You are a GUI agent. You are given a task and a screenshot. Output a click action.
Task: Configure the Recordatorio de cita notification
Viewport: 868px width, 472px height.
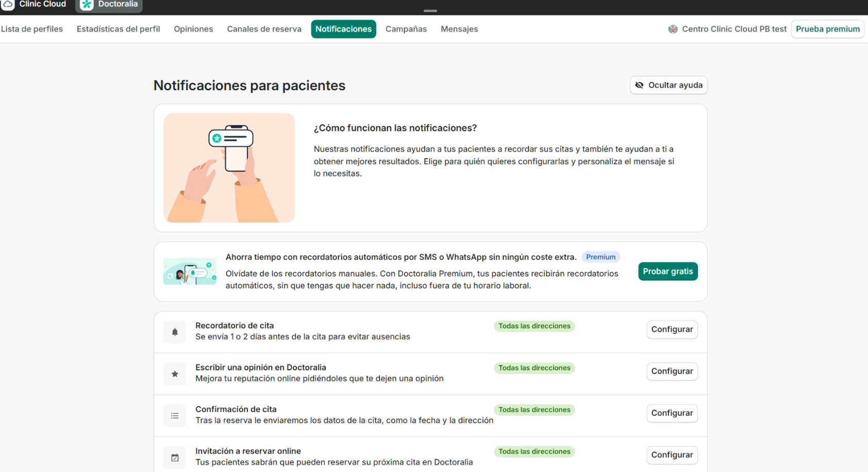(x=672, y=330)
